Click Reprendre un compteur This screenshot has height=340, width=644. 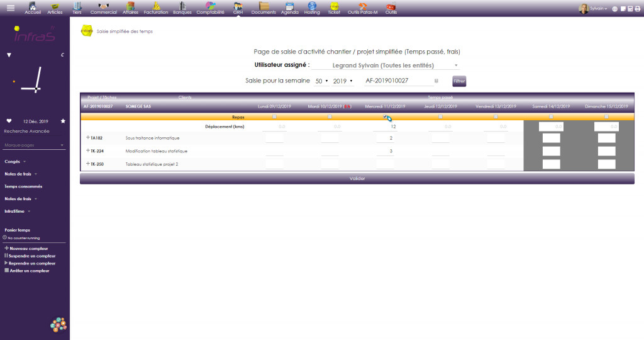pyautogui.click(x=30, y=263)
